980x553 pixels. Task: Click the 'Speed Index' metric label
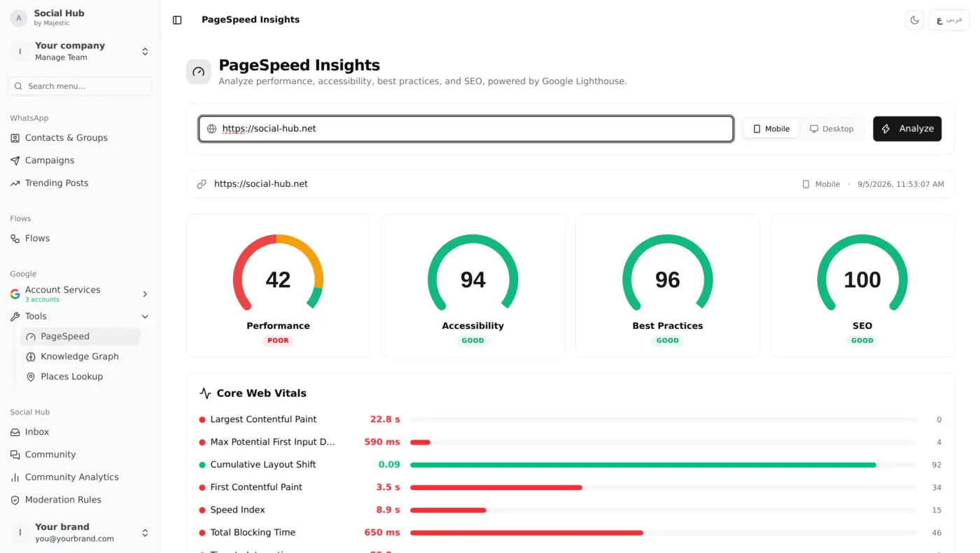[x=238, y=510]
